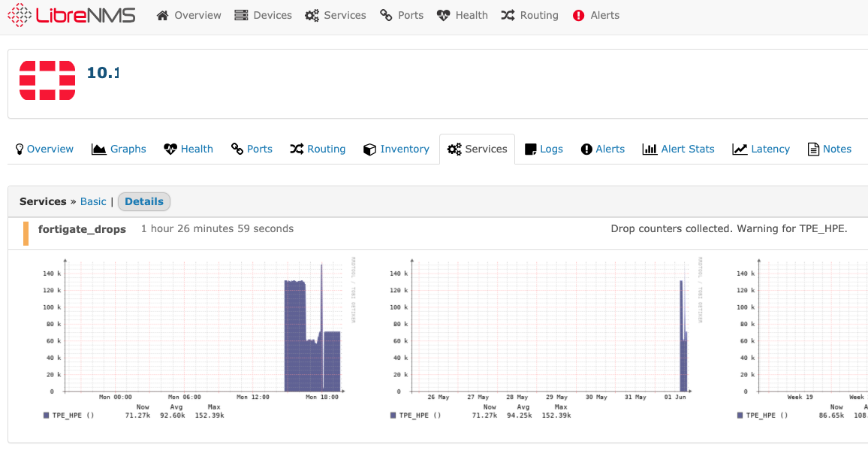
Task: Click the sticky note icon on the Logs tab
Action: (530, 149)
